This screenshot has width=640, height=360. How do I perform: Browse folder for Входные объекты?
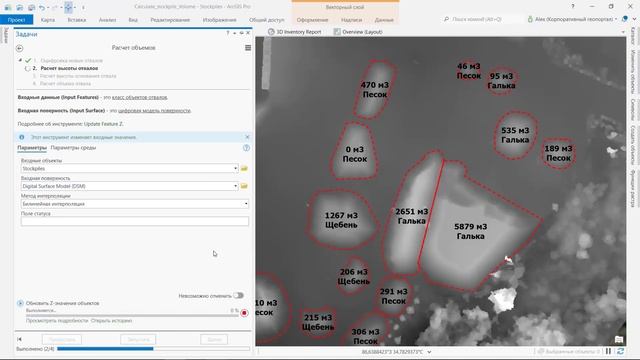(x=244, y=168)
